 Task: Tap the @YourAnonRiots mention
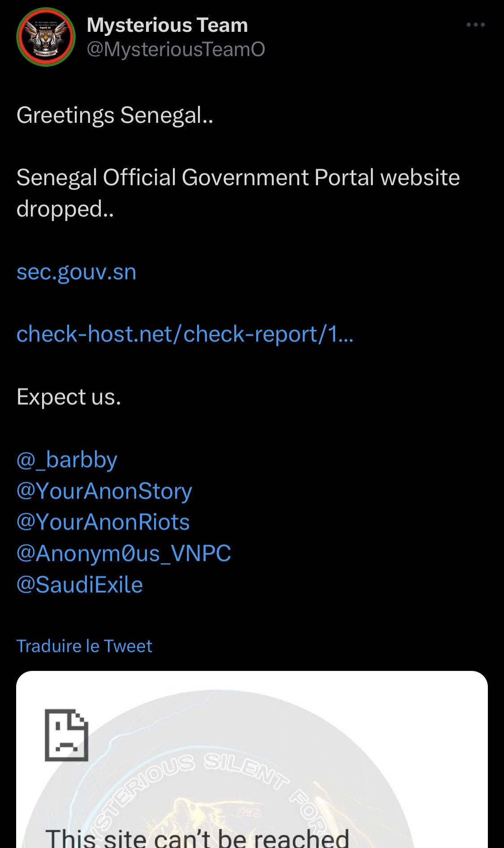coord(103,522)
